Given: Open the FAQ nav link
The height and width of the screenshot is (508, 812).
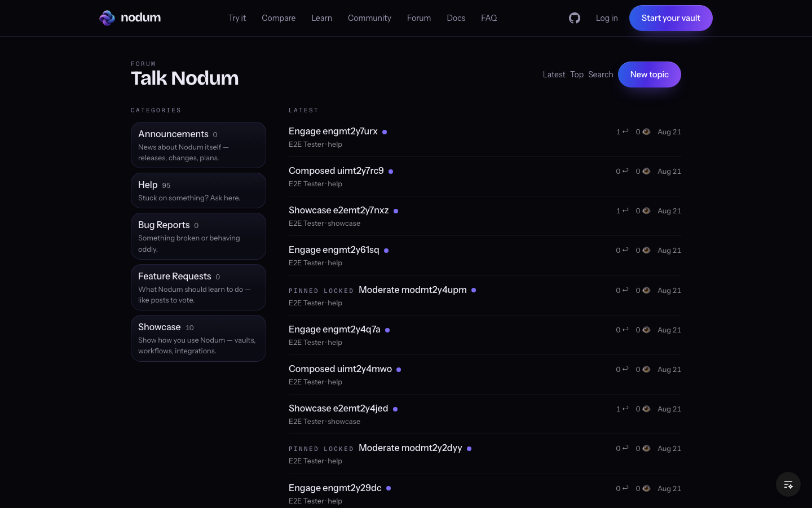Looking at the screenshot, I should coord(489,18).
